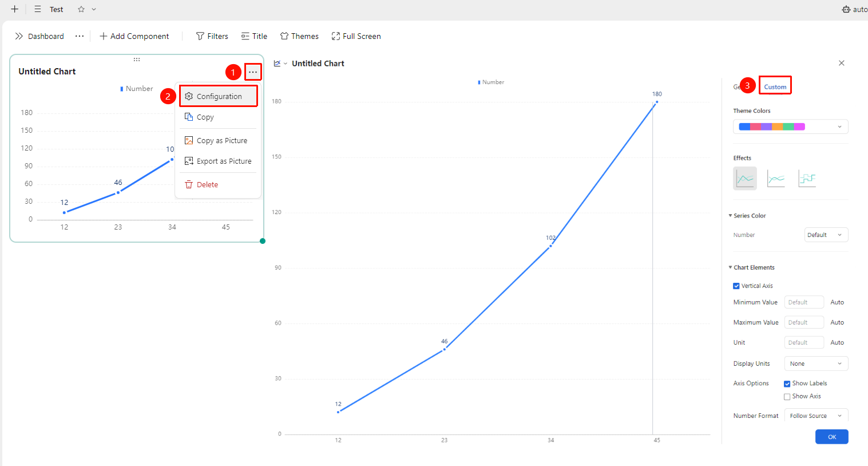
Task: Click the Minimum Value input field
Action: 804,302
